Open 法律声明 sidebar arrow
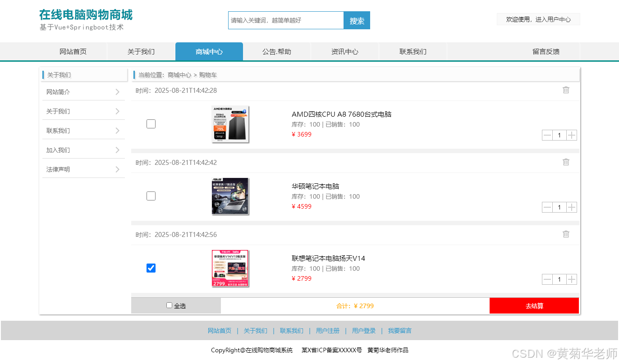619x364 pixels. coord(118,169)
